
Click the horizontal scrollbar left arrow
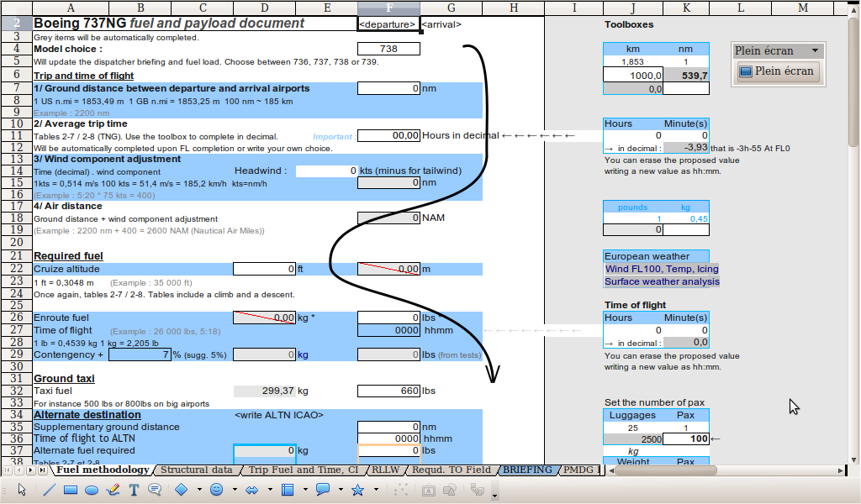(x=610, y=470)
